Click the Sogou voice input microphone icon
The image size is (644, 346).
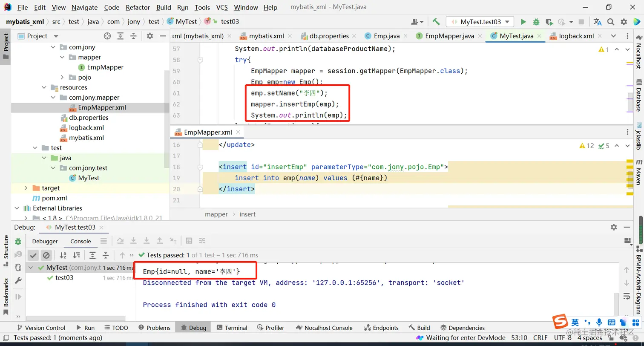(x=599, y=322)
